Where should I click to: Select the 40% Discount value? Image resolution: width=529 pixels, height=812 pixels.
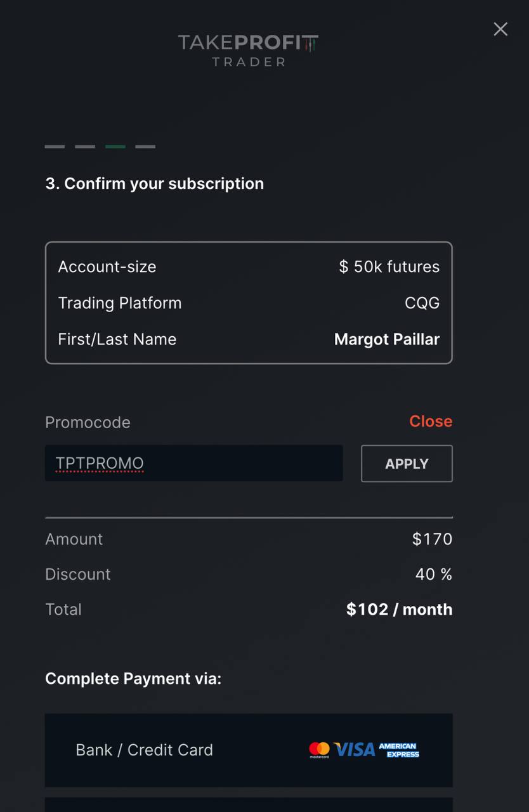[434, 574]
